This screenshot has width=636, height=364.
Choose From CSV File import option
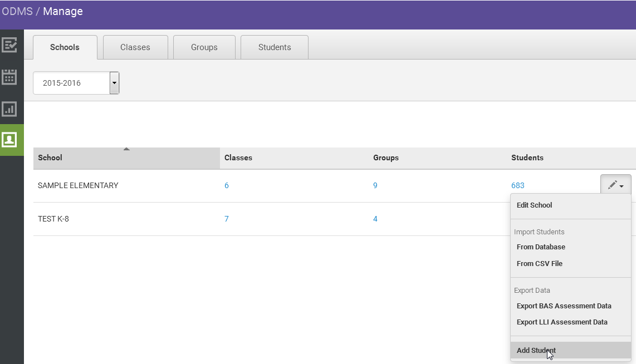tap(539, 263)
